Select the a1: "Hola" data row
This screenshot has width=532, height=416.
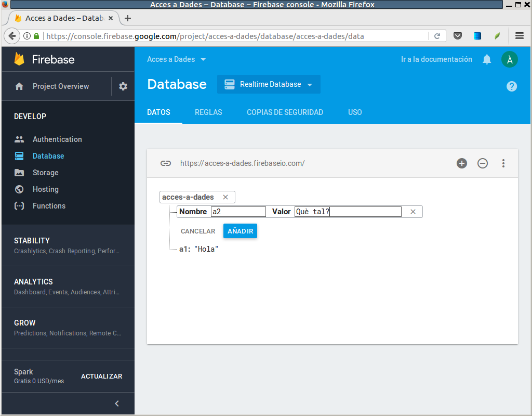pos(198,249)
